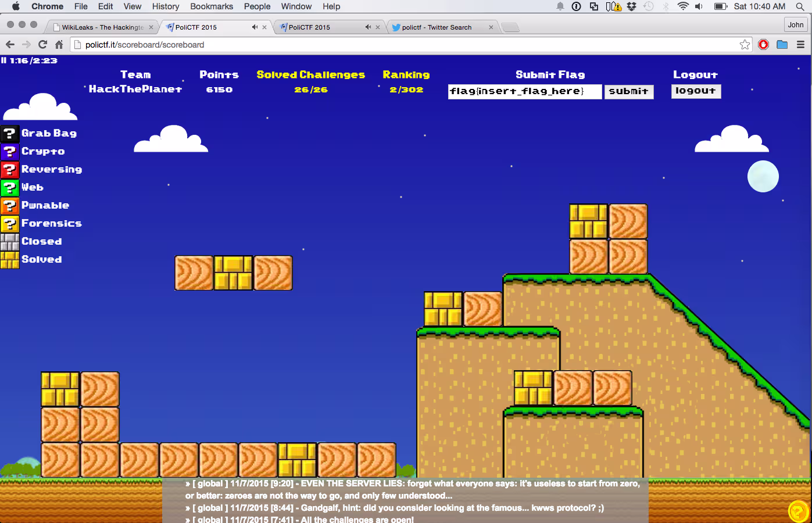Viewport: 812px width, 523px height.
Task: Open the People menu
Action: (257, 6)
